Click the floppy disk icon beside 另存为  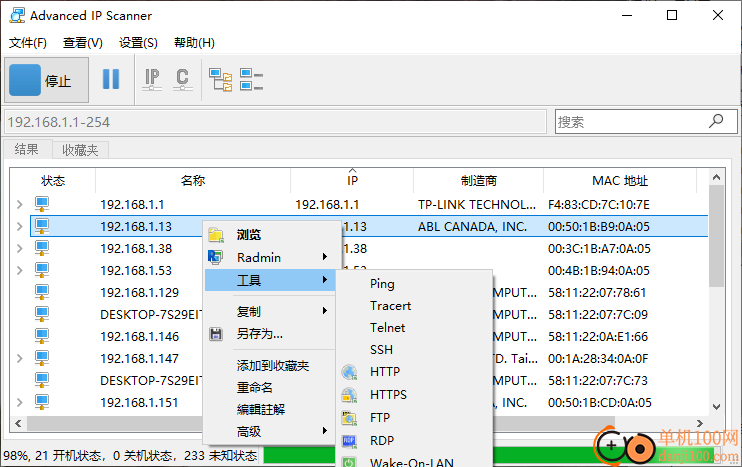[216, 334]
